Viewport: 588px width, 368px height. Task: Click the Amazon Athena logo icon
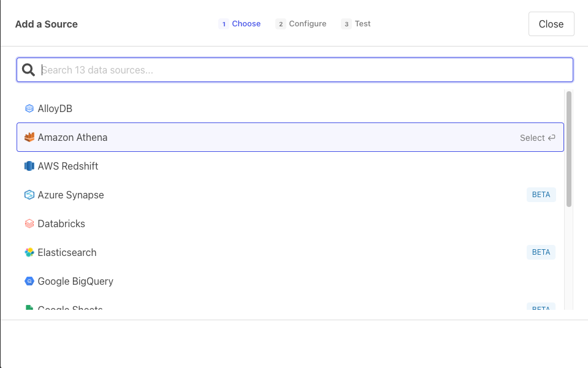(29, 137)
